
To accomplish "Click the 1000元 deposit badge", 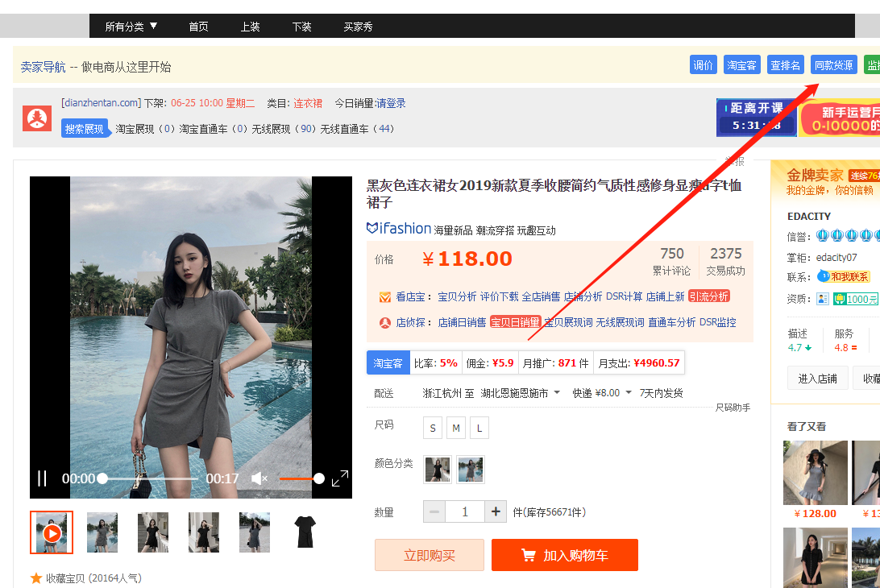I will 856,299.
